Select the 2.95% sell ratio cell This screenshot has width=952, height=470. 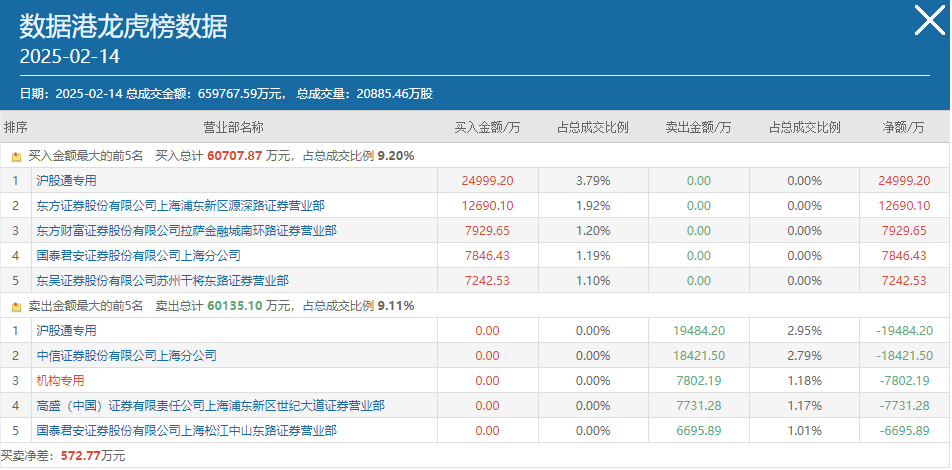tap(804, 331)
